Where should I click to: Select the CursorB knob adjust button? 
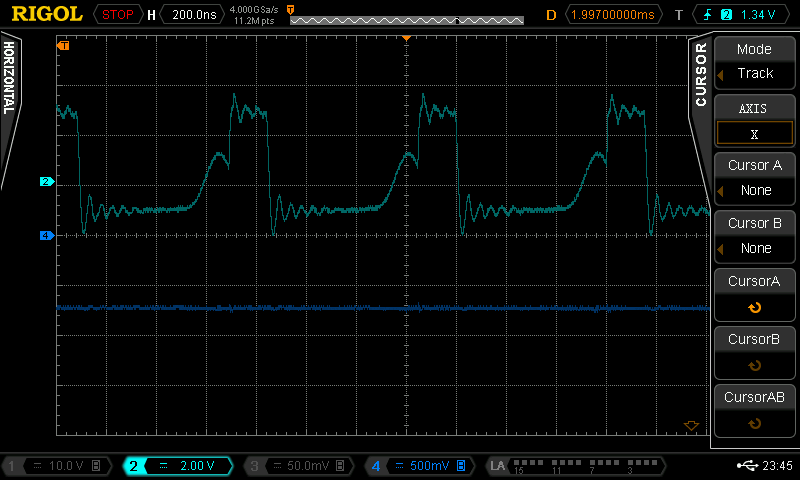coord(754,352)
